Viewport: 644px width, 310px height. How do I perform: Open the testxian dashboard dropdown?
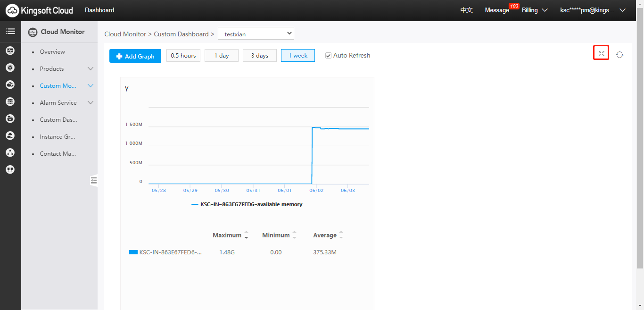pos(256,34)
